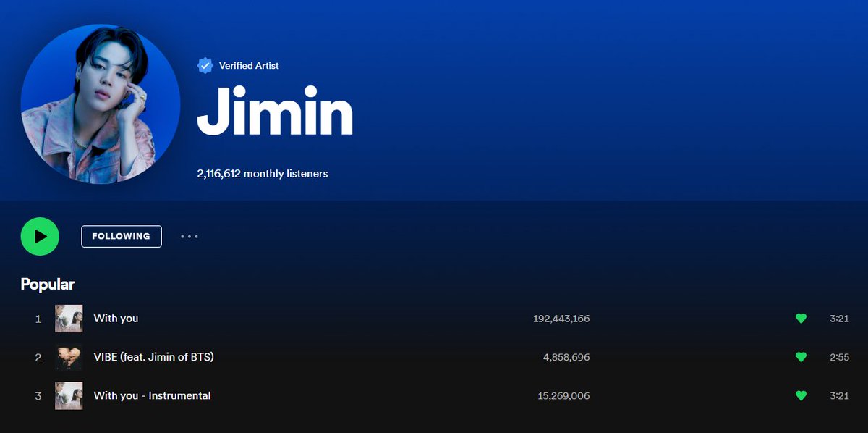Select the track title With you
This screenshot has height=433, width=868.
tap(116, 318)
